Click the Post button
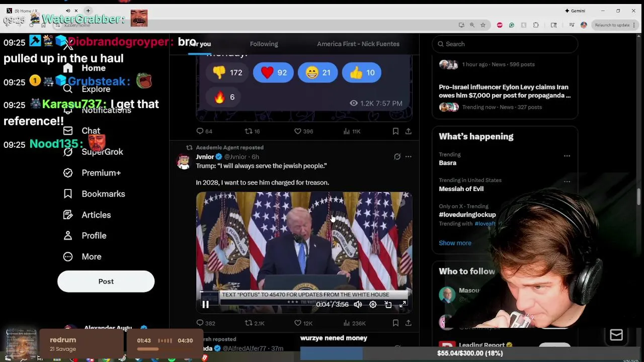This screenshot has height=362, width=644. [x=106, y=282]
